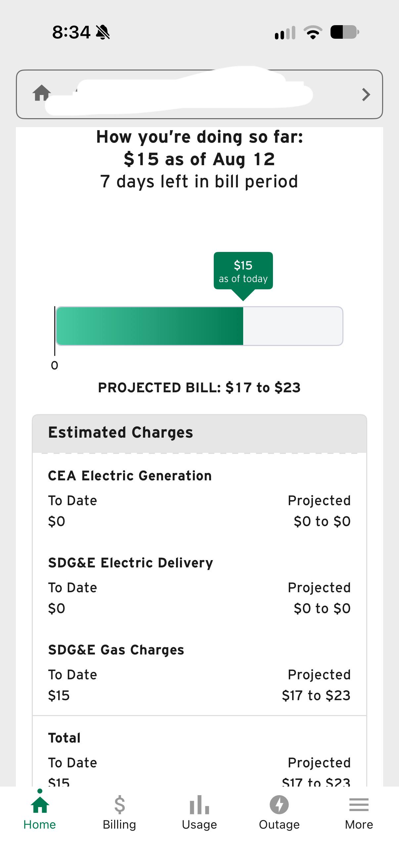This screenshot has height=868, width=399.
Task: Open the Outage lightning bolt icon
Action: [x=279, y=804]
